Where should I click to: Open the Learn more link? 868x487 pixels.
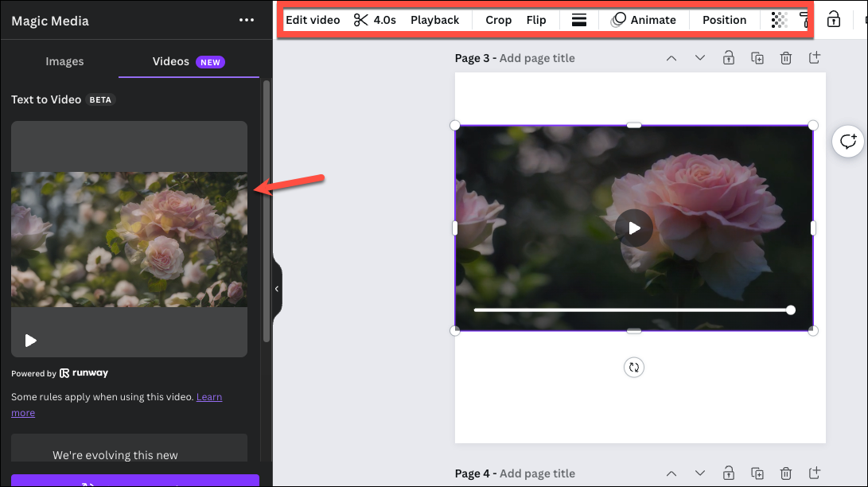[x=209, y=396]
